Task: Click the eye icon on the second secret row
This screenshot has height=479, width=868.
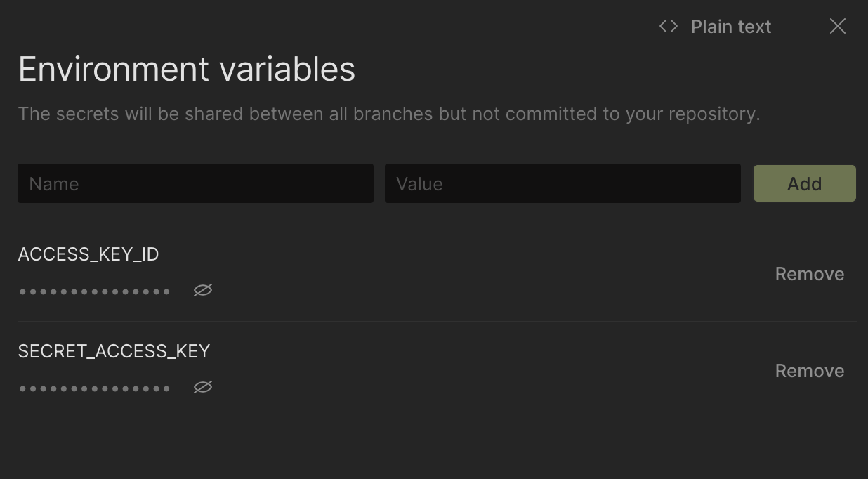Action: [x=202, y=387]
